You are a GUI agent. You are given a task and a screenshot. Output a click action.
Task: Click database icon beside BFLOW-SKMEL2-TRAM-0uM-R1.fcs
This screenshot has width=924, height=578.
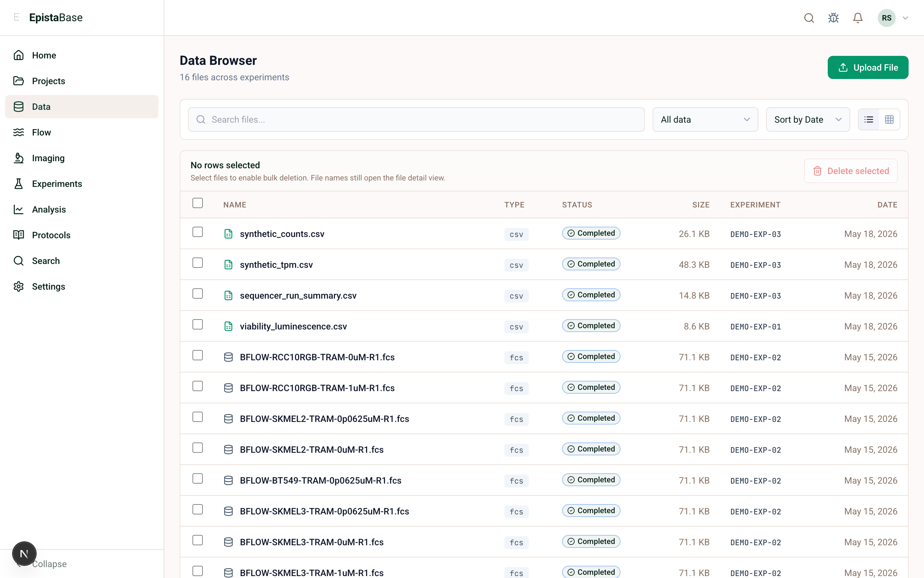(x=228, y=450)
